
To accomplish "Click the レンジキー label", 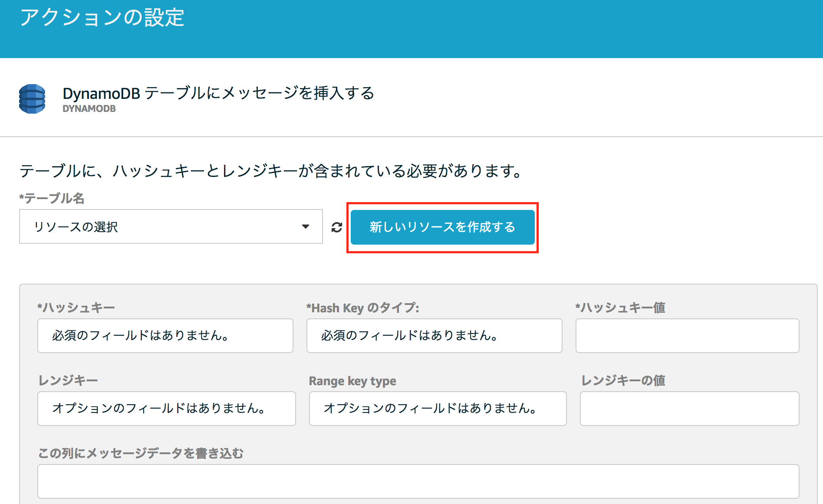I will [x=68, y=380].
